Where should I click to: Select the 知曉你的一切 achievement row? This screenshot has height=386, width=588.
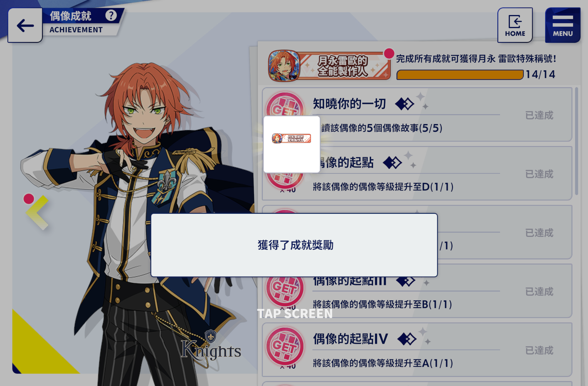417,115
